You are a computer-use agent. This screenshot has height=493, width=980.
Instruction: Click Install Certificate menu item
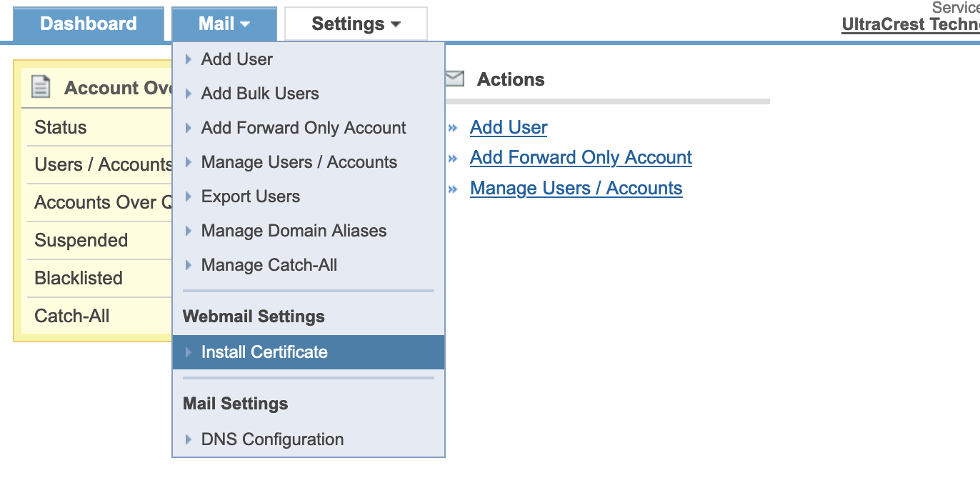point(309,352)
